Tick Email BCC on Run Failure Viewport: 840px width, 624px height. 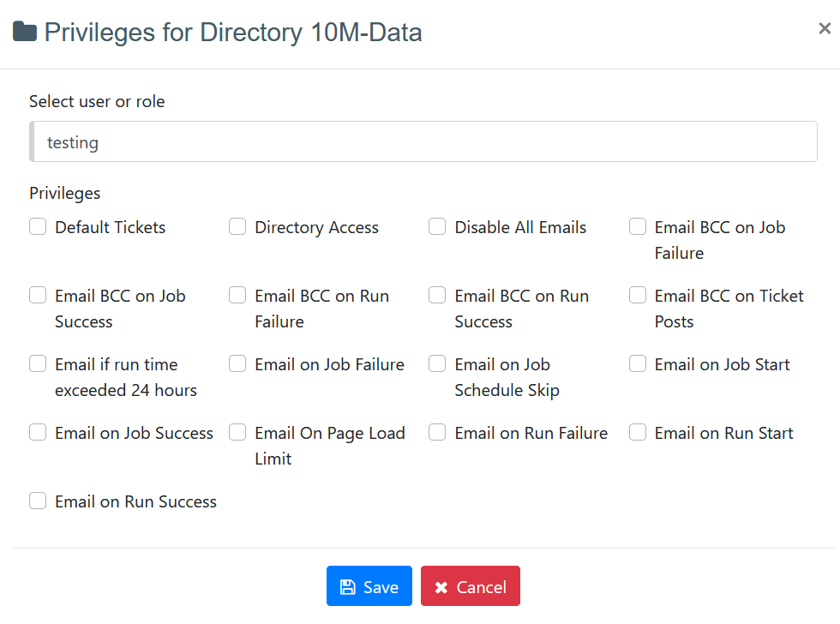point(237,296)
